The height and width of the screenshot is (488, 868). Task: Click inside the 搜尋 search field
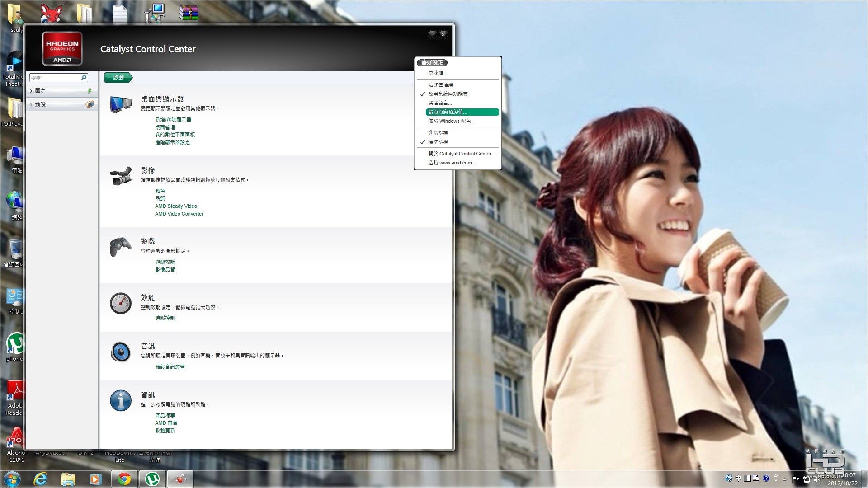pos(54,78)
